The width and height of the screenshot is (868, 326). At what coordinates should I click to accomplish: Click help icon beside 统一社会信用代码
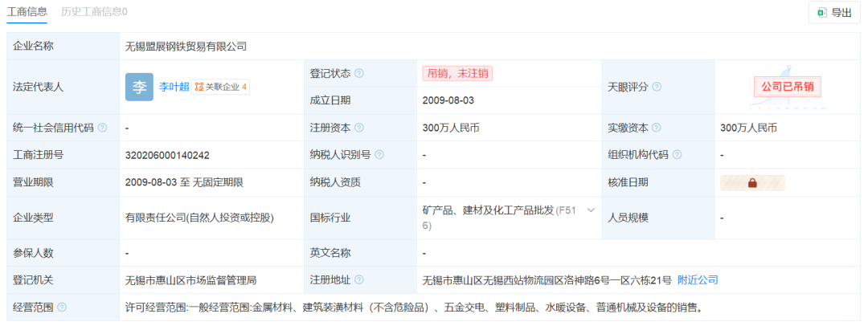(x=102, y=128)
